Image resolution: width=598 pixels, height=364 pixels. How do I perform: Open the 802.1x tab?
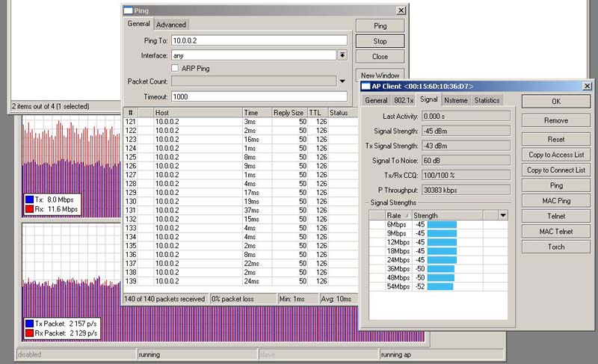404,100
